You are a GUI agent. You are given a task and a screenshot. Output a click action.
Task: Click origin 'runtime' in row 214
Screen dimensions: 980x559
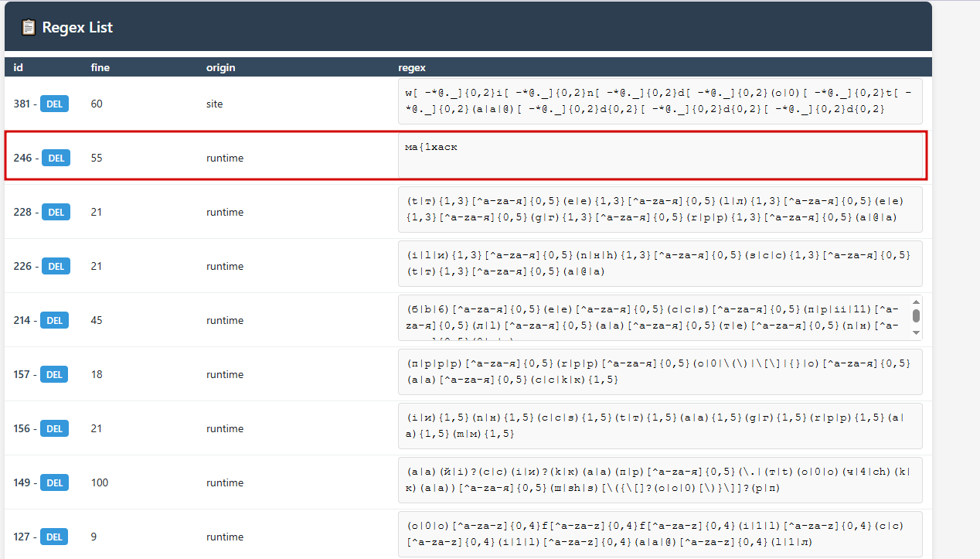(225, 320)
